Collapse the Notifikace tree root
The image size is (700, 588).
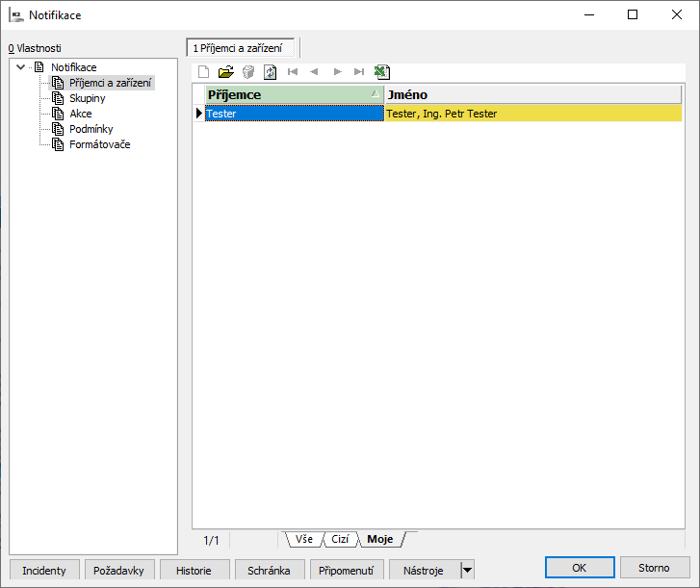(x=20, y=67)
